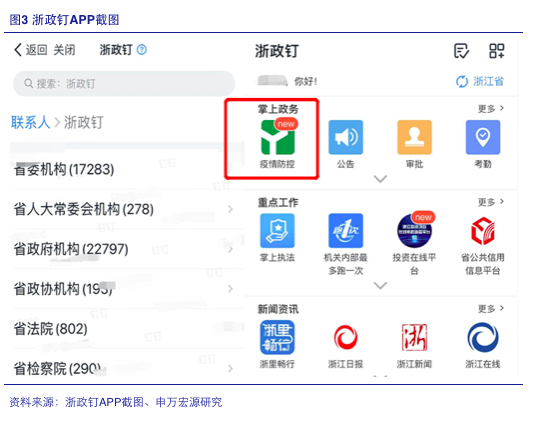This screenshot has width=547, height=424.
Task: Open the 投资在线平台 icon
Action: (x=414, y=231)
